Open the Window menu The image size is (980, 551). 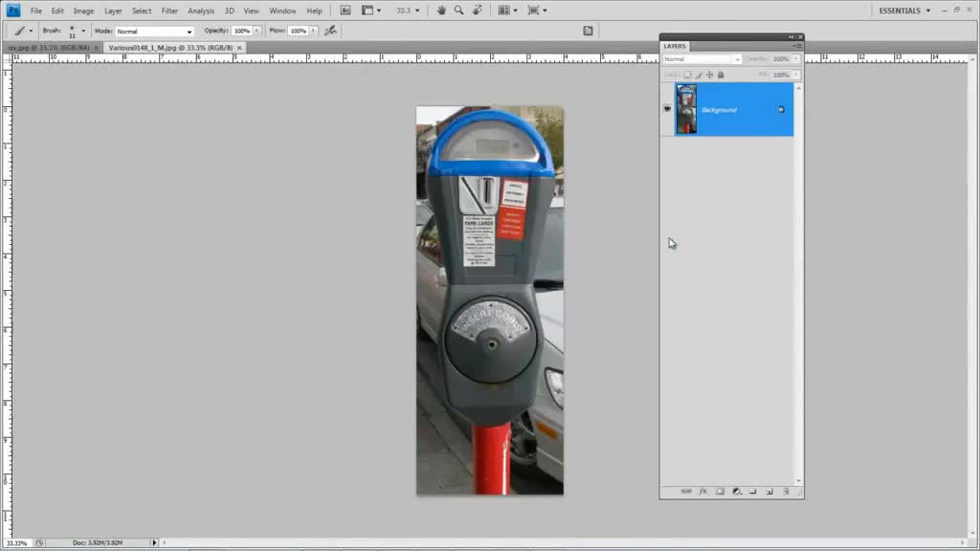(x=282, y=11)
